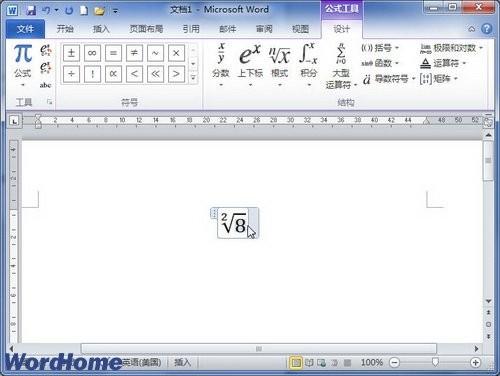Click the 插入 insert mode status

tap(183, 362)
